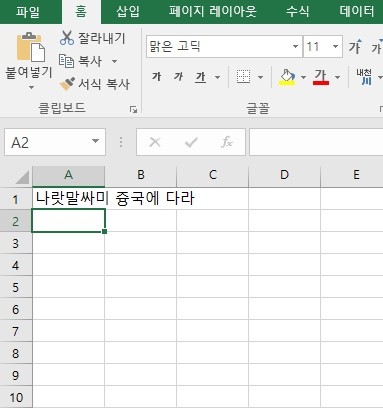Increase font size with the larger 가 icon
The width and height of the screenshot is (383, 408).
[x=355, y=46]
